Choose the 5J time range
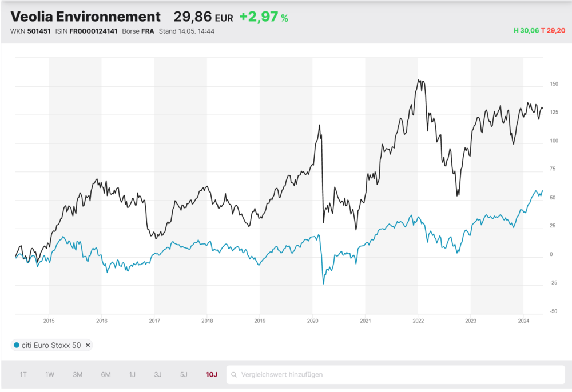Image resolution: width=572 pixels, height=392 pixels. (x=184, y=374)
